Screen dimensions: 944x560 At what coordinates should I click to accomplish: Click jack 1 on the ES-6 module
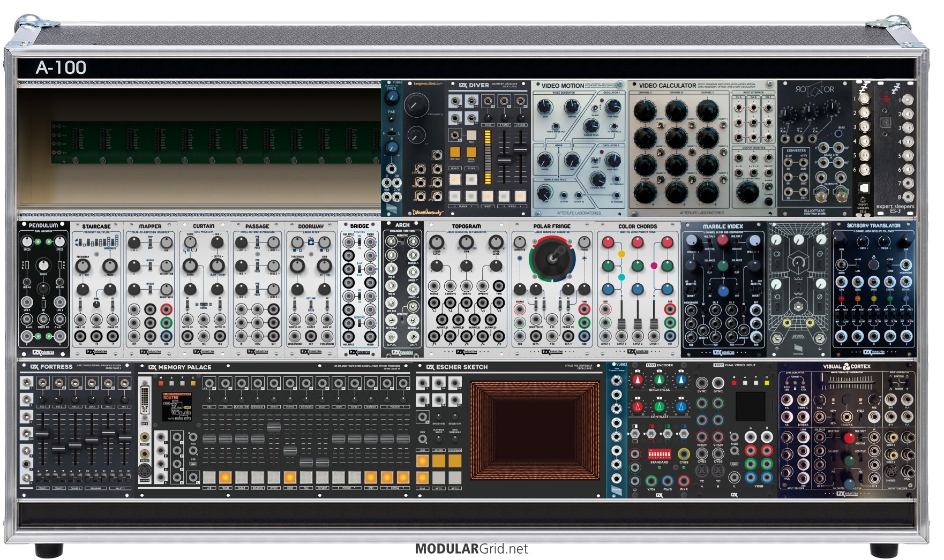point(864,99)
